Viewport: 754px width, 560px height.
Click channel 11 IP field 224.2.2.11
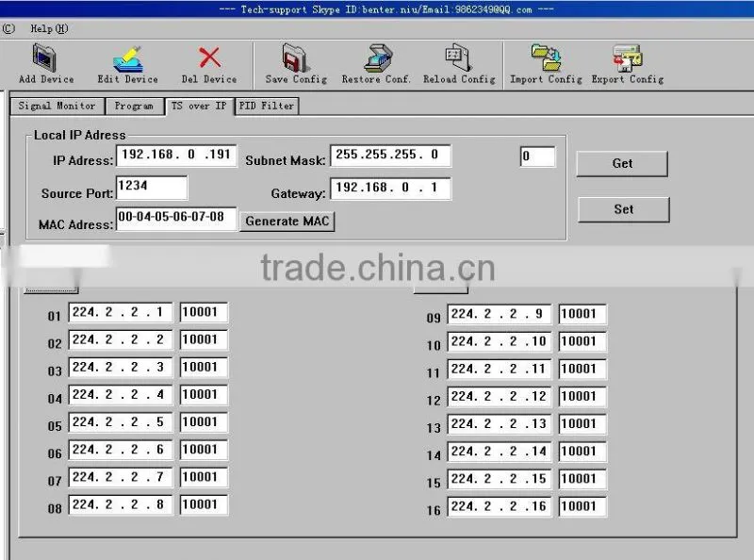pos(500,369)
